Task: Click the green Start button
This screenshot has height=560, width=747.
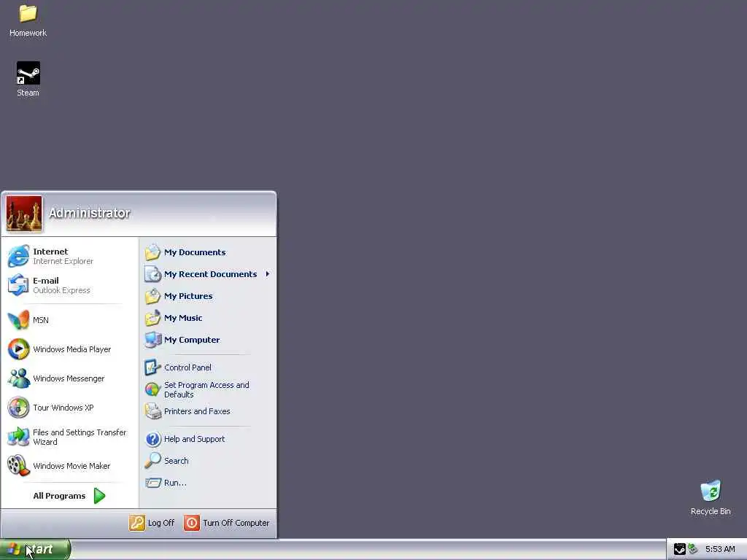Action: coord(35,549)
